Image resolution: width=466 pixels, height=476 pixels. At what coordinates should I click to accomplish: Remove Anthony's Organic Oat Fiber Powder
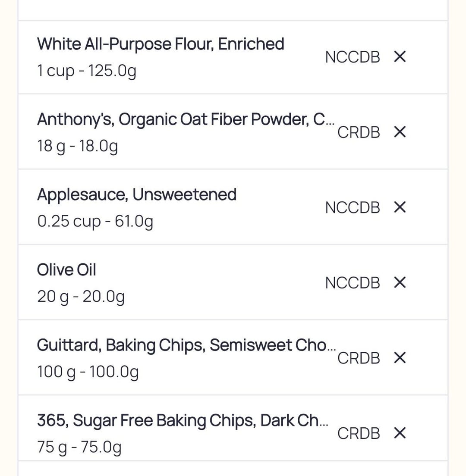click(400, 132)
